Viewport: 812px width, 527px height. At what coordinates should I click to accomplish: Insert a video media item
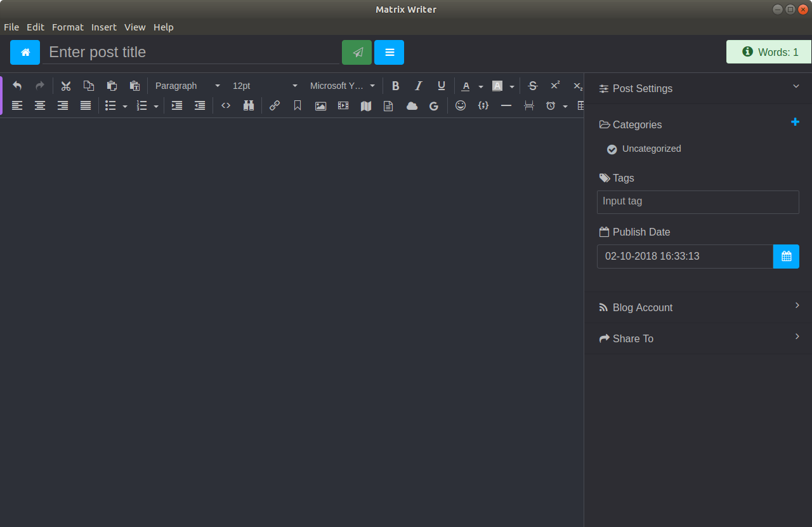coord(343,106)
